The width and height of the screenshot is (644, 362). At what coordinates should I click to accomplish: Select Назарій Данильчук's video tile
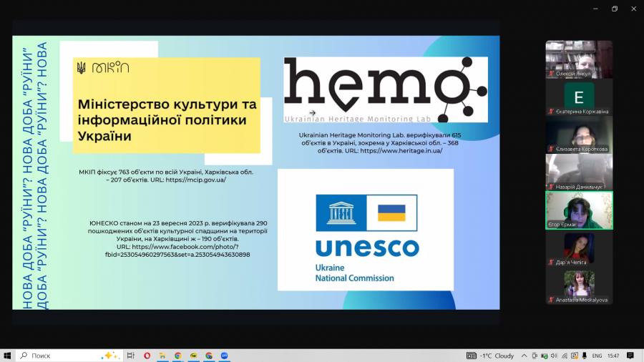579,172
